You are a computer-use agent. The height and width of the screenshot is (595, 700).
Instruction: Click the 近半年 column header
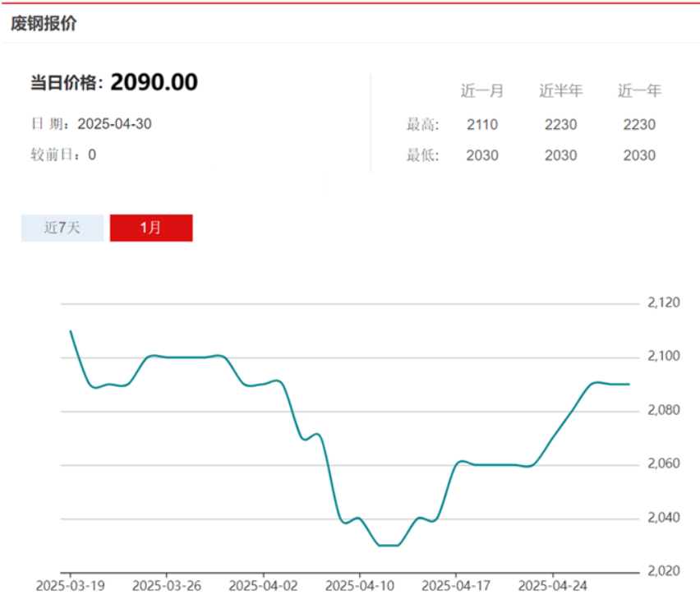[x=560, y=90]
